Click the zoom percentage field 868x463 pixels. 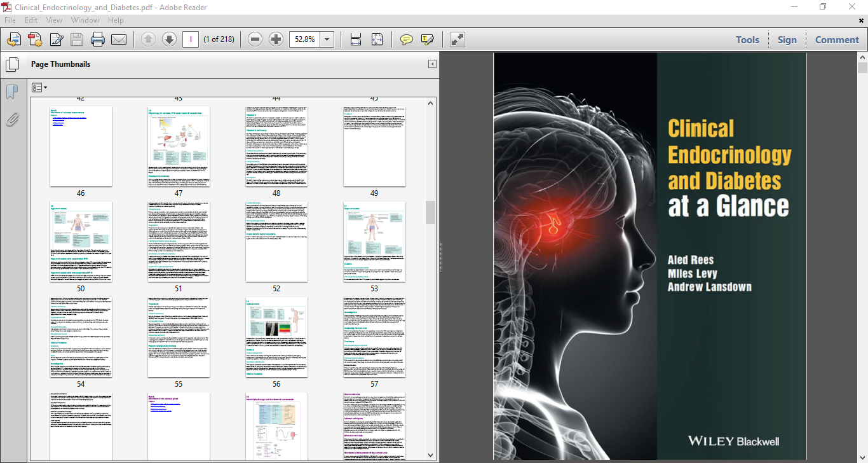coord(305,39)
